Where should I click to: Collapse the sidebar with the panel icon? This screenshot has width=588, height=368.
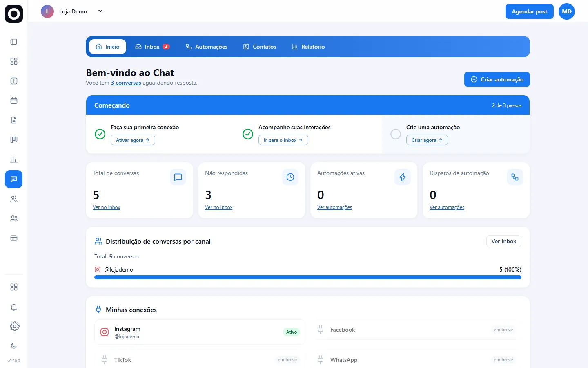point(14,42)
